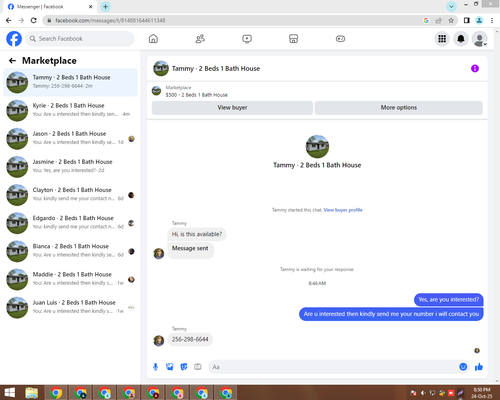Click the first Chrome icon in taskbar

click(x=56, y=393)
